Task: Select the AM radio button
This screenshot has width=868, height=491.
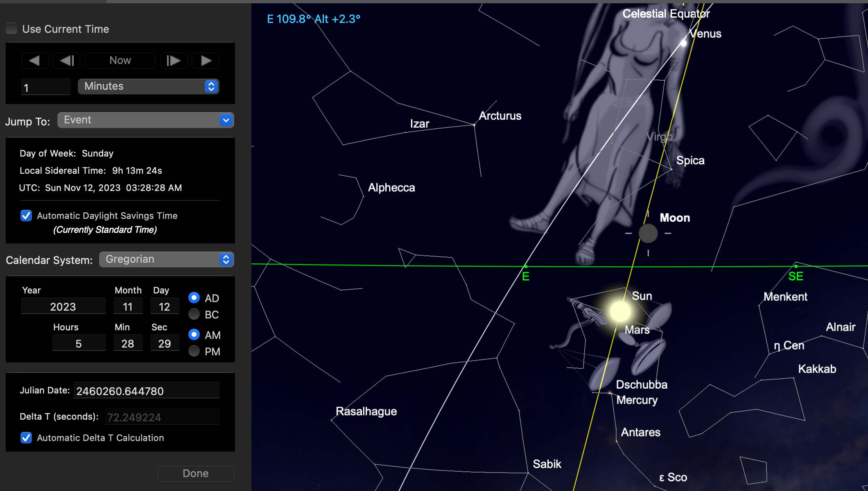Action: click(194, 335)
